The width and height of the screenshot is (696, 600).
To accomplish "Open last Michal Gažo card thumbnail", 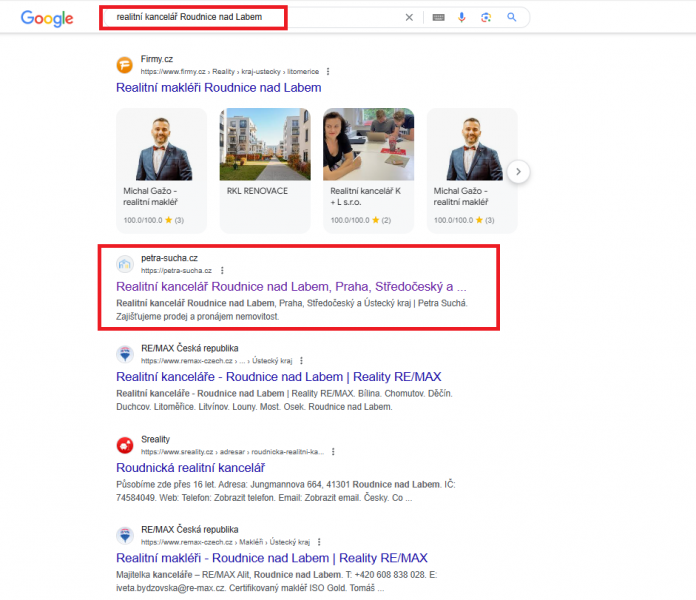I will (472, 145).
